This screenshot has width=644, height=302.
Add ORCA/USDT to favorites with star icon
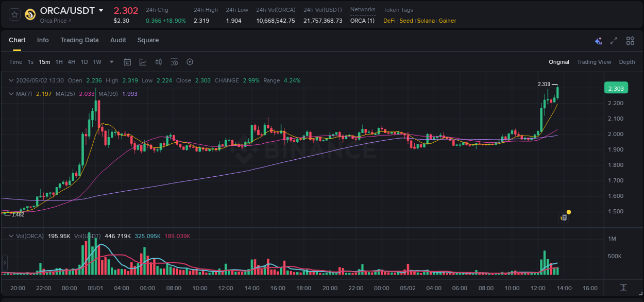coord(15,14)
